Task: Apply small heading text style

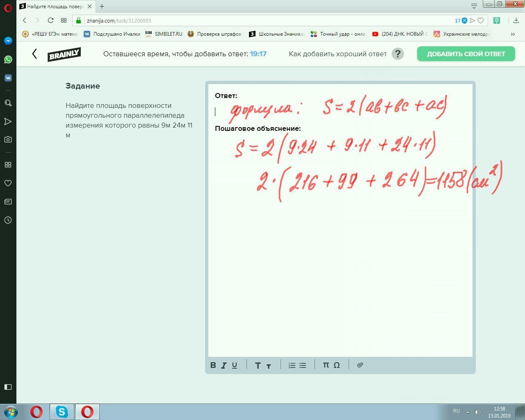Action: coord(269,366)
